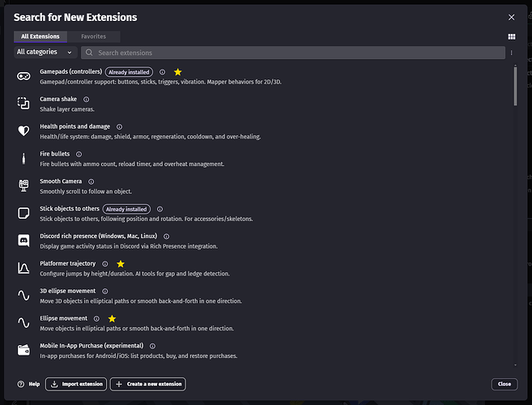532x405 pixels.
Task: Click the Import extension button
Action: point(75,384)
